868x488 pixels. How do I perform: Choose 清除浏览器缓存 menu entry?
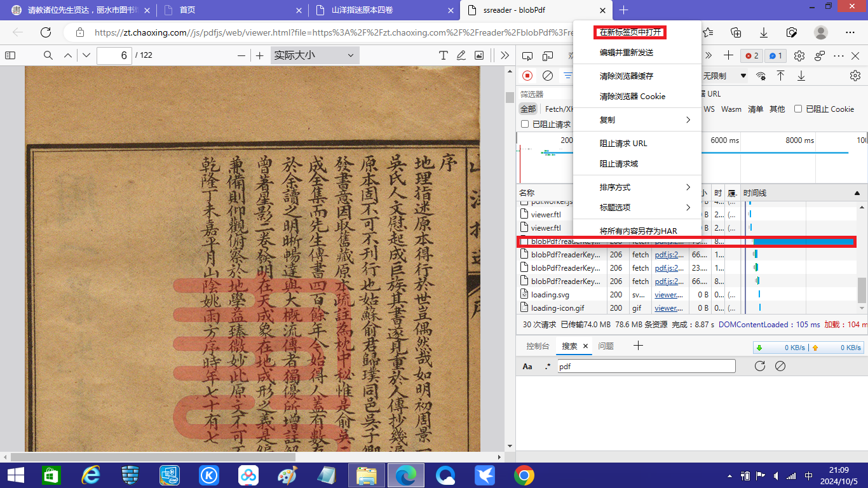coord(637,76)
